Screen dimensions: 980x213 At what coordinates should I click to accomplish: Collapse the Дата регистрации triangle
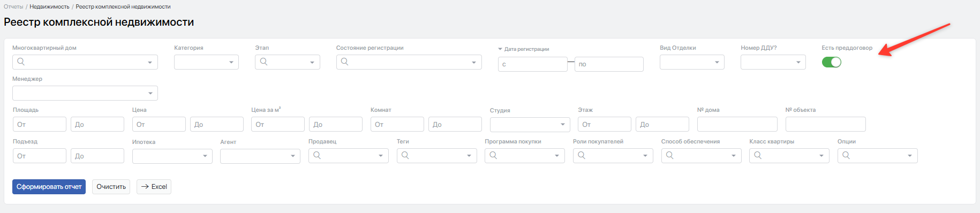[x=500, y=49]
